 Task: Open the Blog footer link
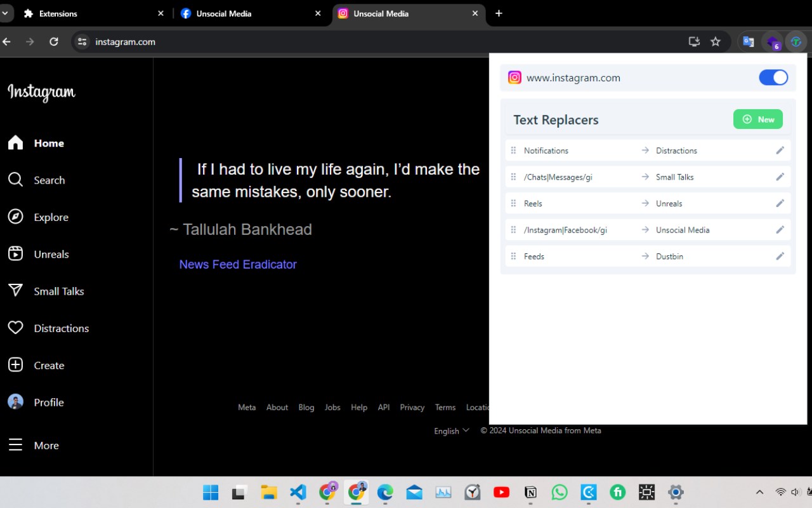point(306,408)
